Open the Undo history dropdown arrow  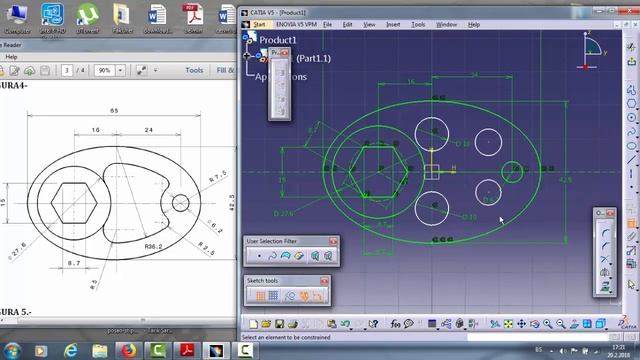tap(351, 328)
